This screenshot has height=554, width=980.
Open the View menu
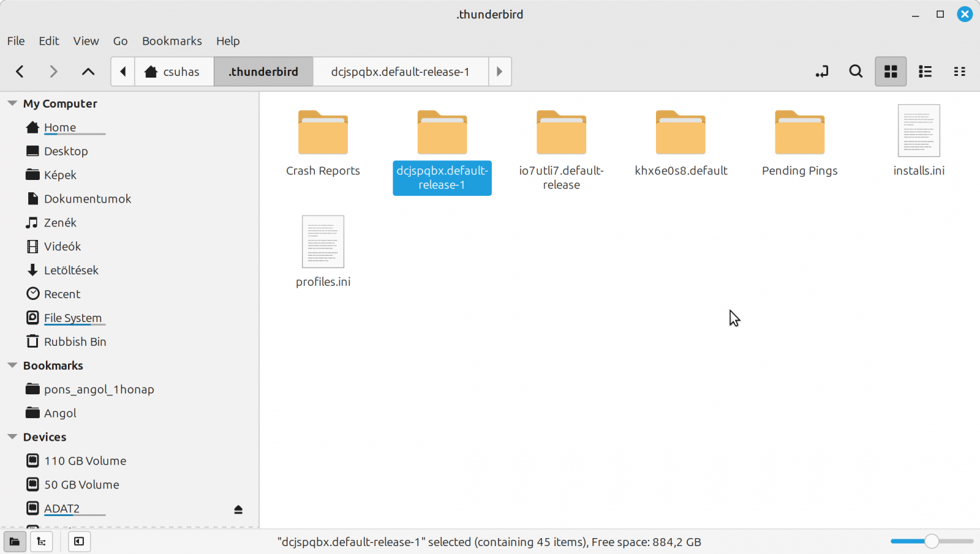coord(86,41)
